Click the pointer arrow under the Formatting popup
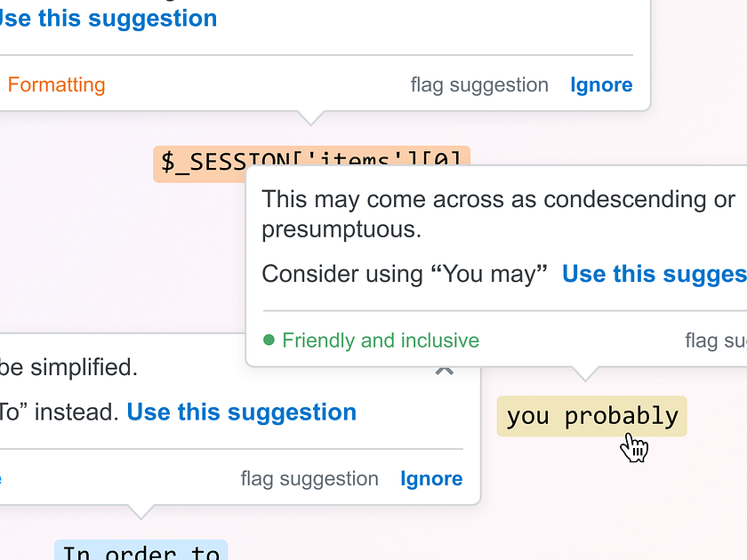This screenshot has height=560, width=747. [310, 117]
